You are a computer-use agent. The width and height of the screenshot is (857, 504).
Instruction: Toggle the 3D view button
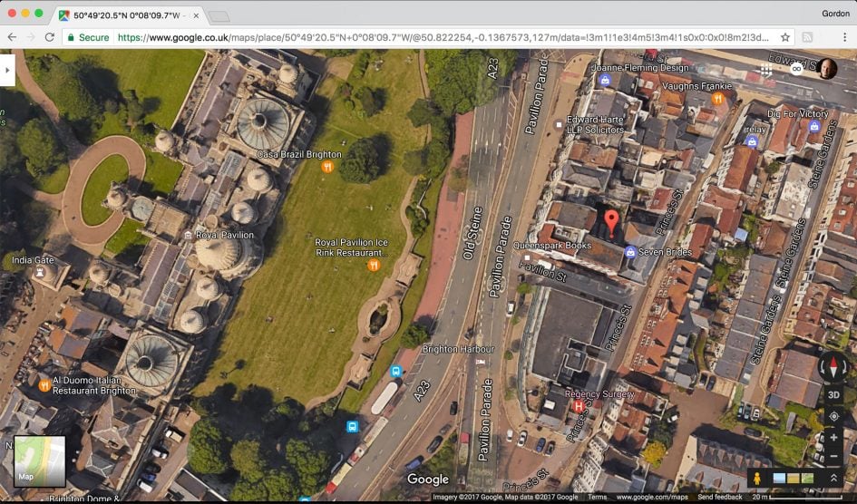(833, 394)
